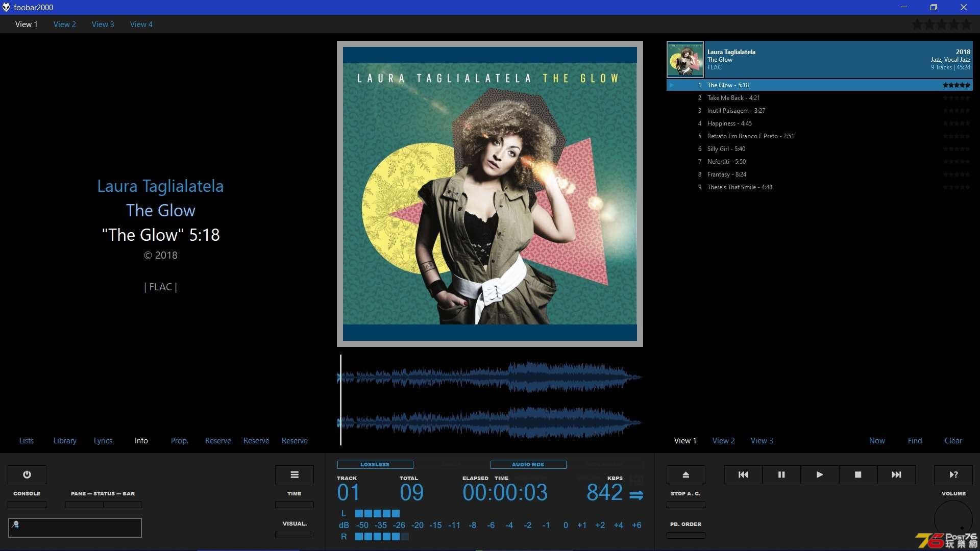Image resolution: width=980 pixels, height=551 pixels.
Task: Rate Take Me Back with its stars
Action: 957,98
